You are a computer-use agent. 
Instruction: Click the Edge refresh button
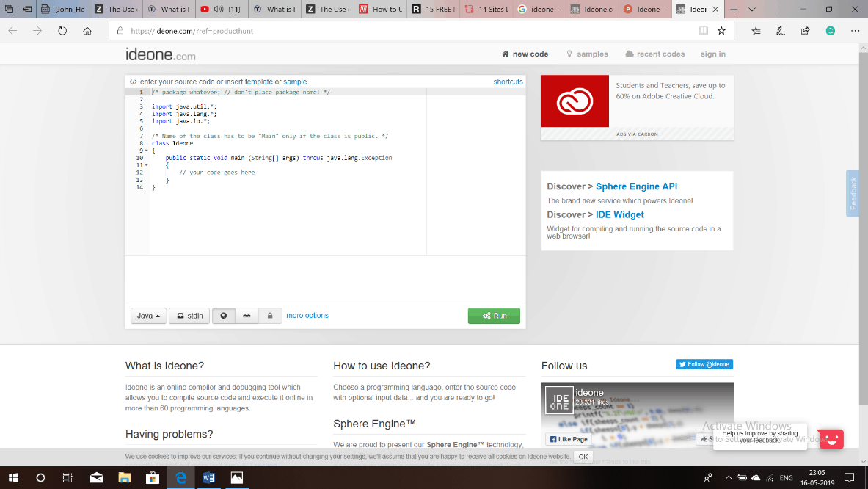(x=62, y=31)
